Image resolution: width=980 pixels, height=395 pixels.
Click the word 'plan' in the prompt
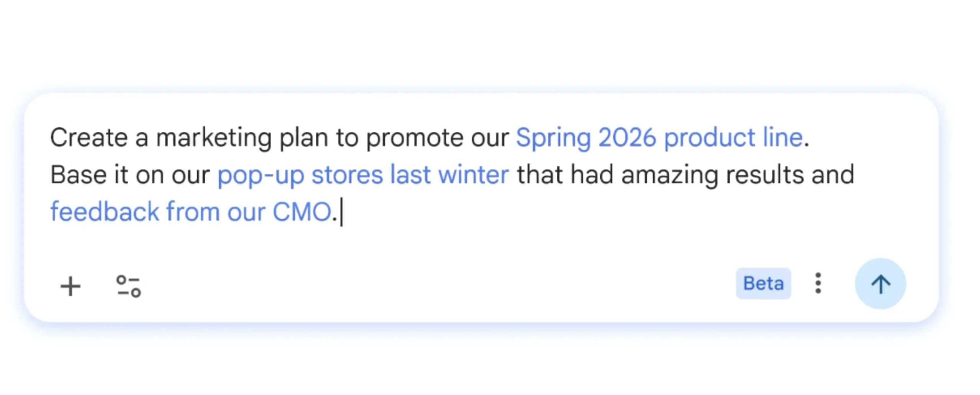coord(303,138)
